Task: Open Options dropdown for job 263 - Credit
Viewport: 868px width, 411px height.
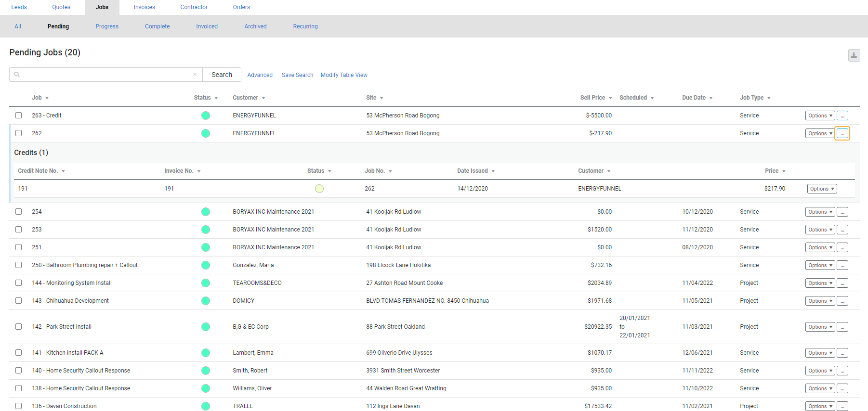Action: click(820, 116)
